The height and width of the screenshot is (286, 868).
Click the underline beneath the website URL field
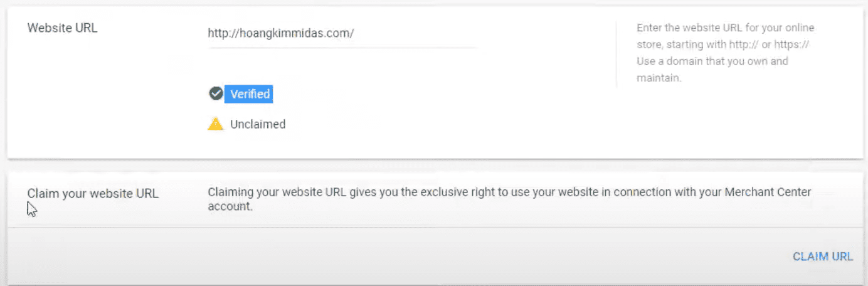[342, 47]
